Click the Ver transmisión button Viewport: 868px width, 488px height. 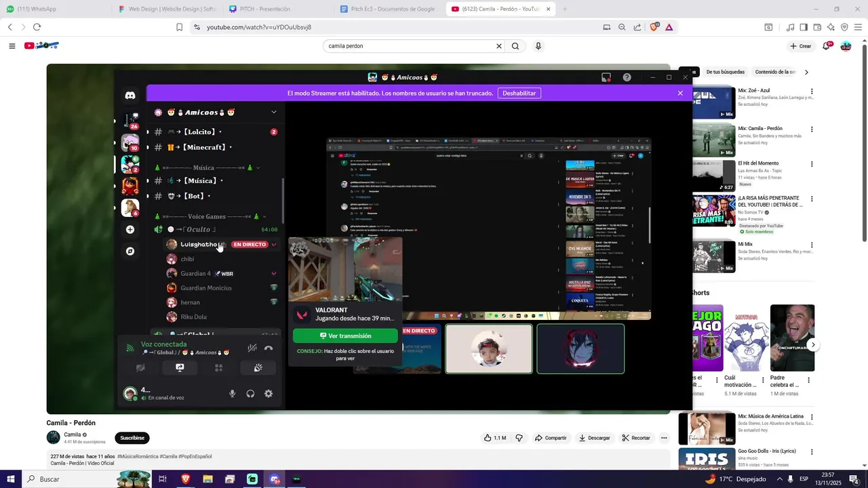[x=345, y=335]
